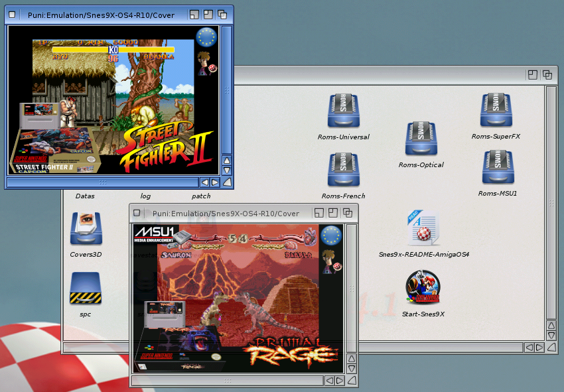Image resolution: width=564 pixels, height=392 pixels.
Task: Select the Covers3D eye drawer icon
Action: (86, 229)
